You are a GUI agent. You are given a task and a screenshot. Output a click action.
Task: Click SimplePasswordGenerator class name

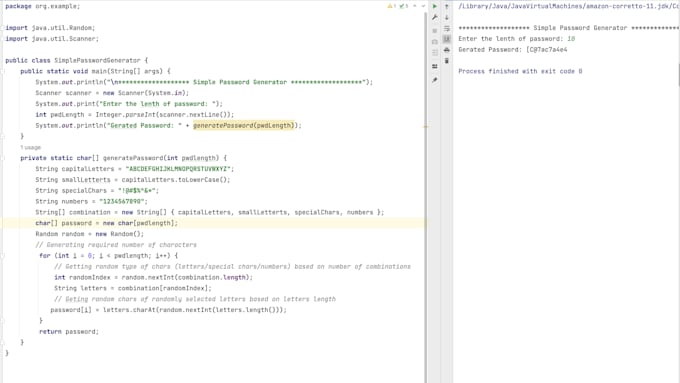pyautogui.click(x=97, y=60)
